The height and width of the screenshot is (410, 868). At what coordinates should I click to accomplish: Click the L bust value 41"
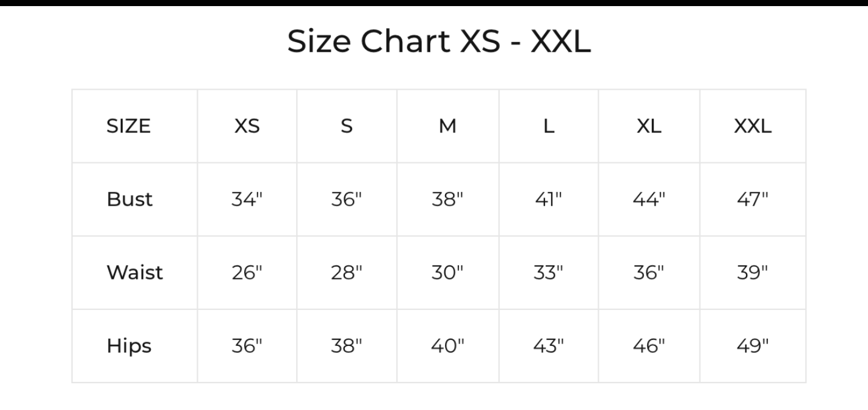(x=549, y=200)
